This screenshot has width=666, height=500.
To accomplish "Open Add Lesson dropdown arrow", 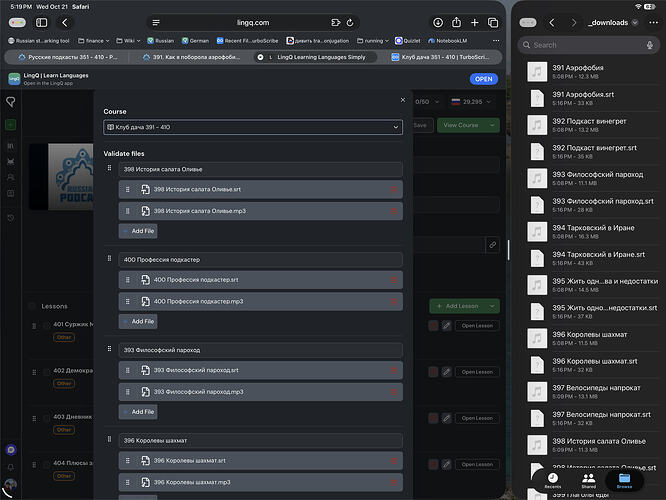I will [492, 306].
